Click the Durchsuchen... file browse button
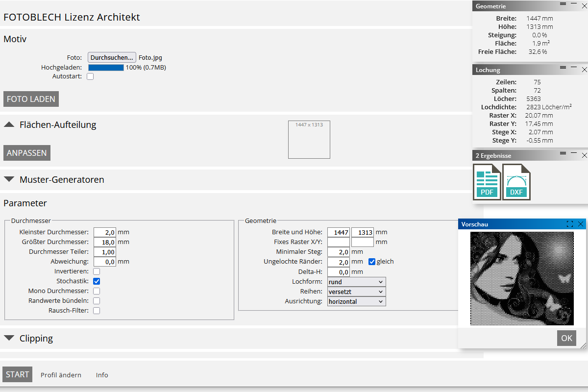The width and height of the screenshot is (588, 392). point(112,57)
